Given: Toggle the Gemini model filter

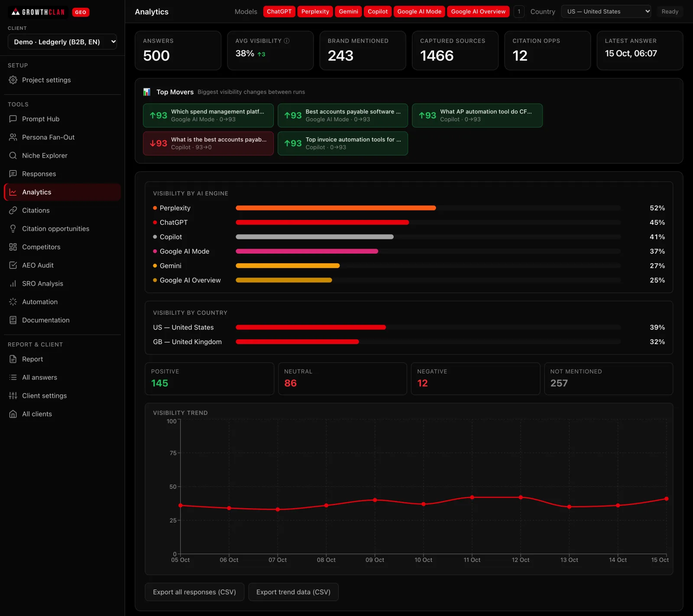Looking at the screenshot, I should coord(349,12).
